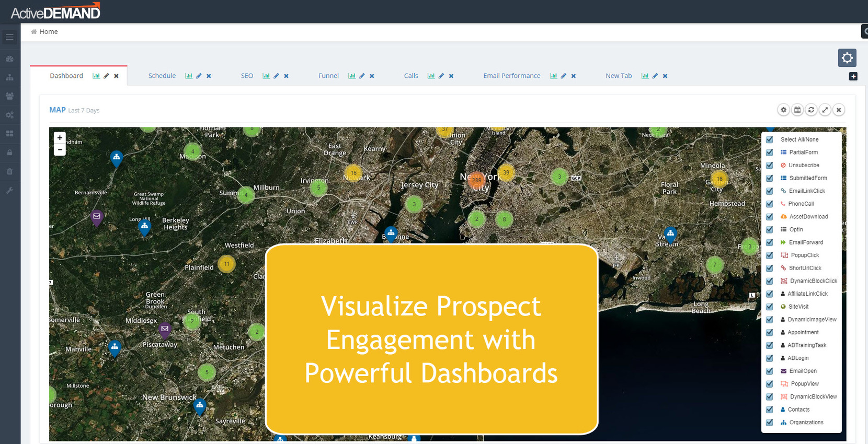Add a new tab with the plus button
Screen dimensions: 868x444
pyautogui.click(x=853, y=77)
